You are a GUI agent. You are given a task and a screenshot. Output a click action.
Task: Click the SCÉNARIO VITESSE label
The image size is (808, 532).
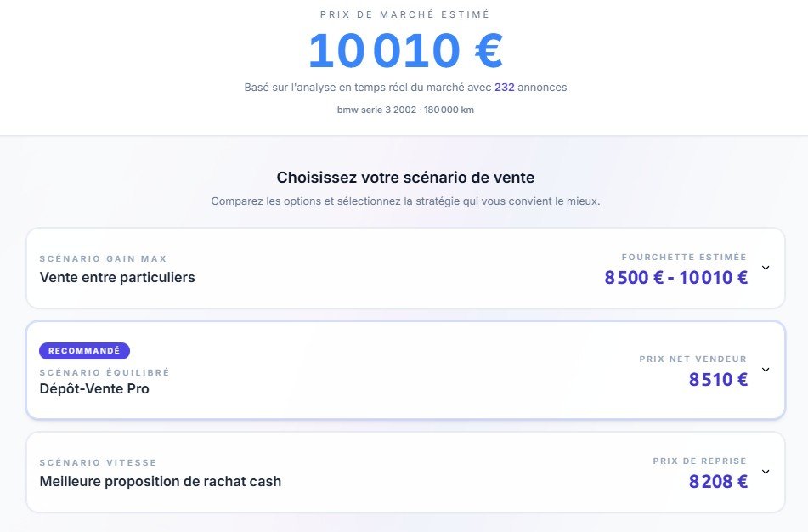click(x=98, y=462)
